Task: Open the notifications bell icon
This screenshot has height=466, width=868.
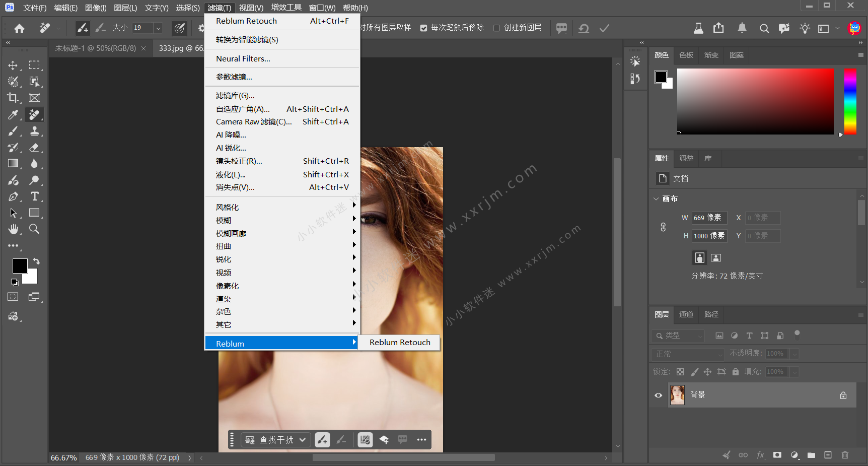Action: [x=742, y=28]
